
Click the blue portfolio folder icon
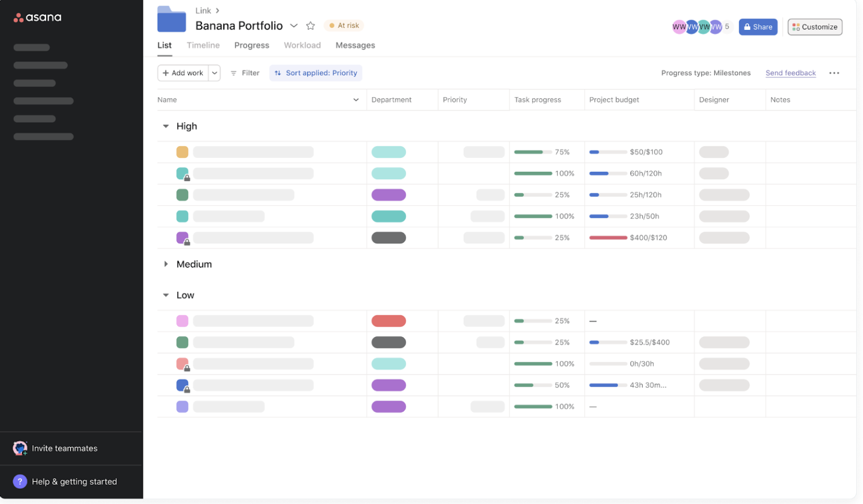point(172,20)
